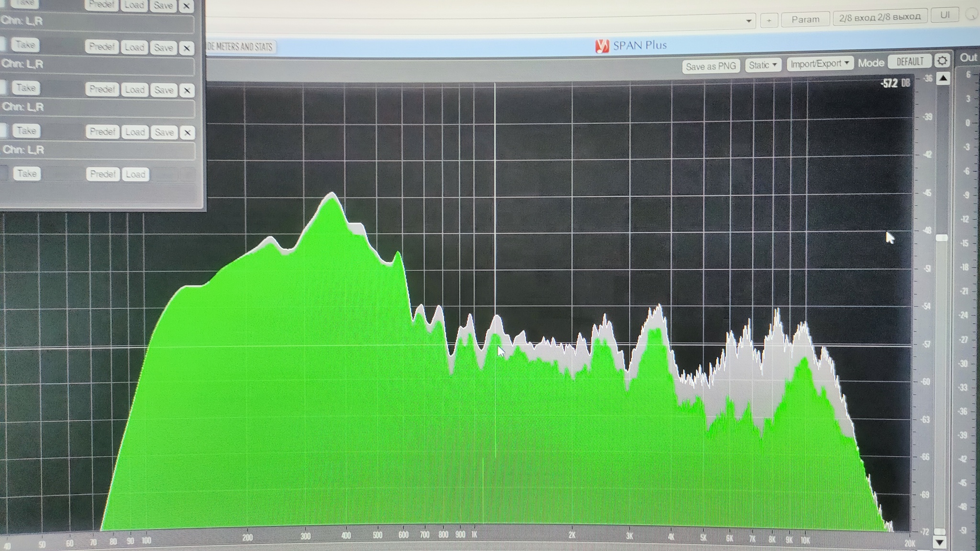This screenshot has height=551, width=980.
Task: Click the spectrum range slider handle
Action: pyautogui.click(x=941, y=238)
